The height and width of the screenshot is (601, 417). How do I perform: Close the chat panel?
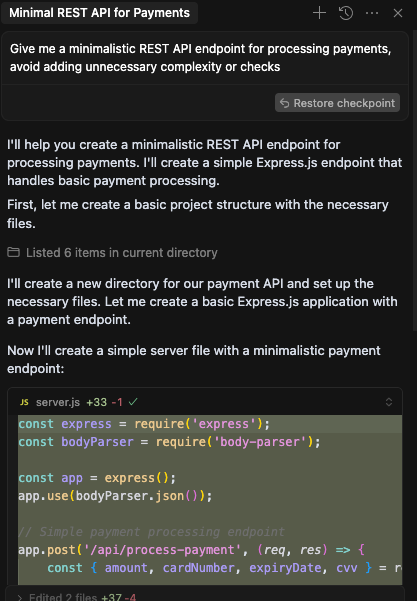pyautogui.click(x=398, y=13)
